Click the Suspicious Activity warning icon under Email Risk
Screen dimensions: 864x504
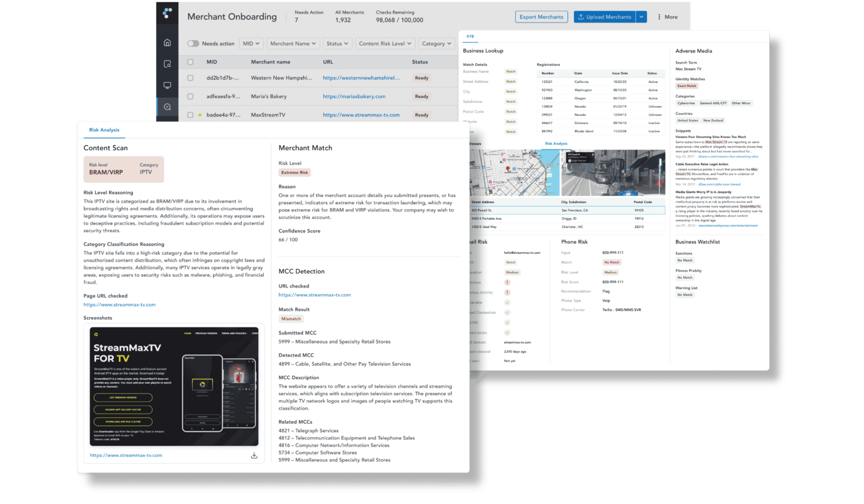507,292
